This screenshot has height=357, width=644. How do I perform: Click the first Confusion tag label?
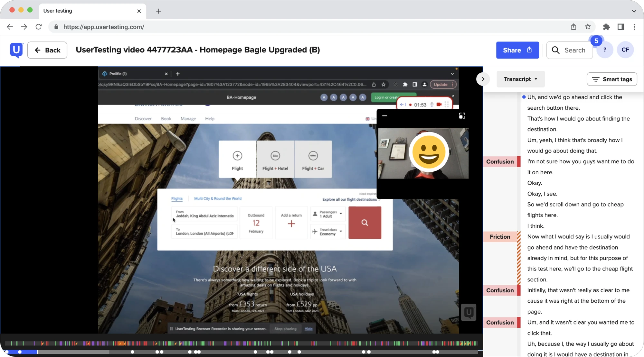[500, 161]
